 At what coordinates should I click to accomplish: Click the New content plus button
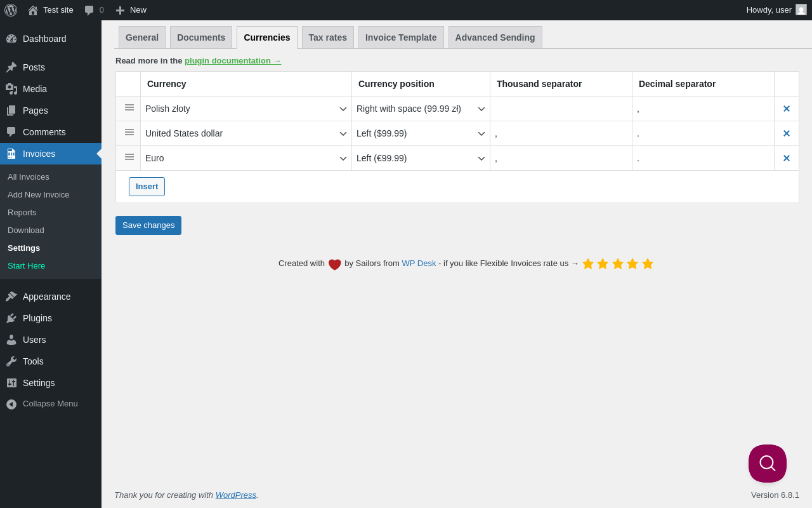[131, 10]
